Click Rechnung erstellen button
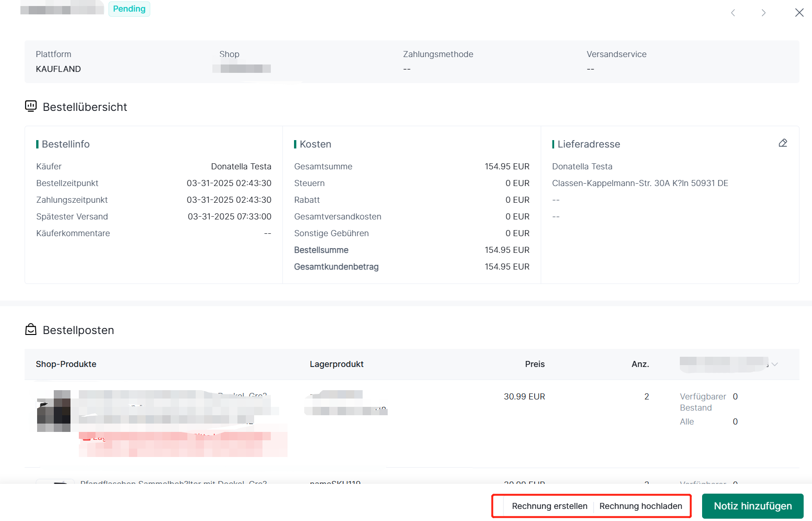Viewport: 812px width, 521px height. pyautogui.click(x=549, y=506)
